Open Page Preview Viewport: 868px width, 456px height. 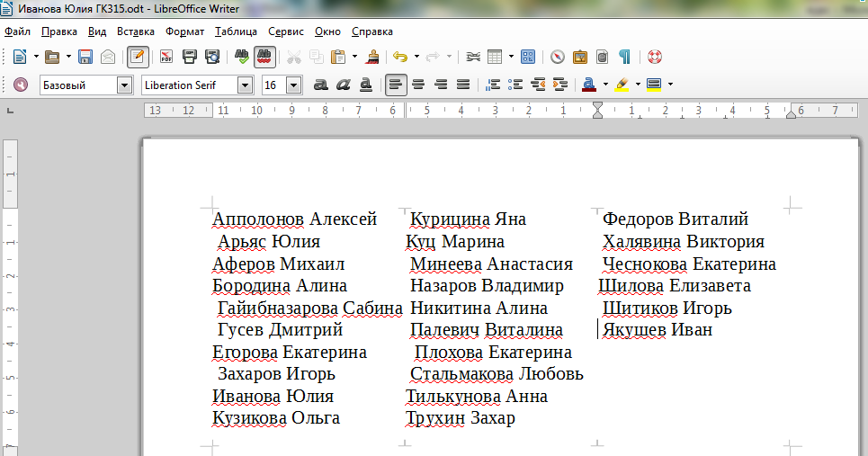coord(212,57)
